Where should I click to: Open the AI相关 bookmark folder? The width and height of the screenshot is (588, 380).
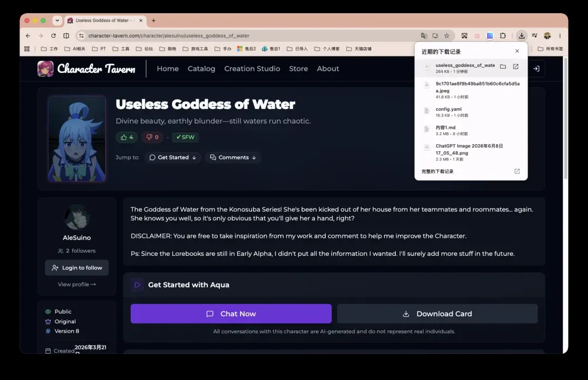coord(75,49)
